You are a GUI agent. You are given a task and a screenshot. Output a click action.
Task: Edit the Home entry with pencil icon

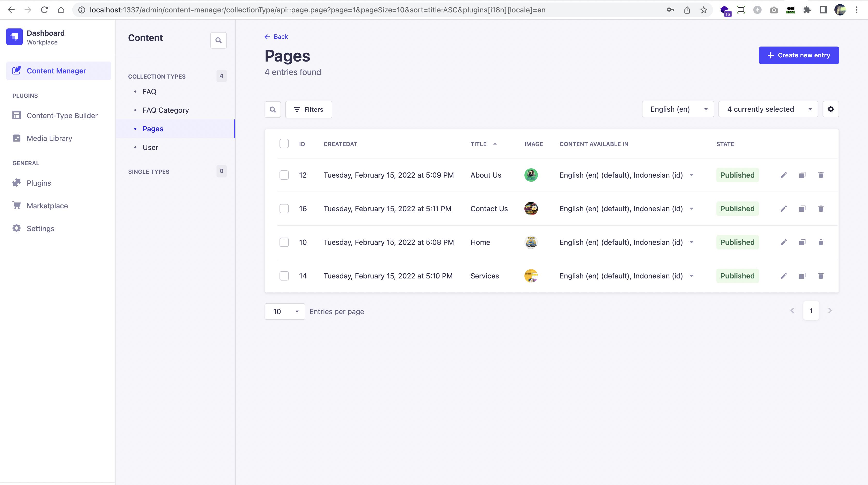click(784, 242)
